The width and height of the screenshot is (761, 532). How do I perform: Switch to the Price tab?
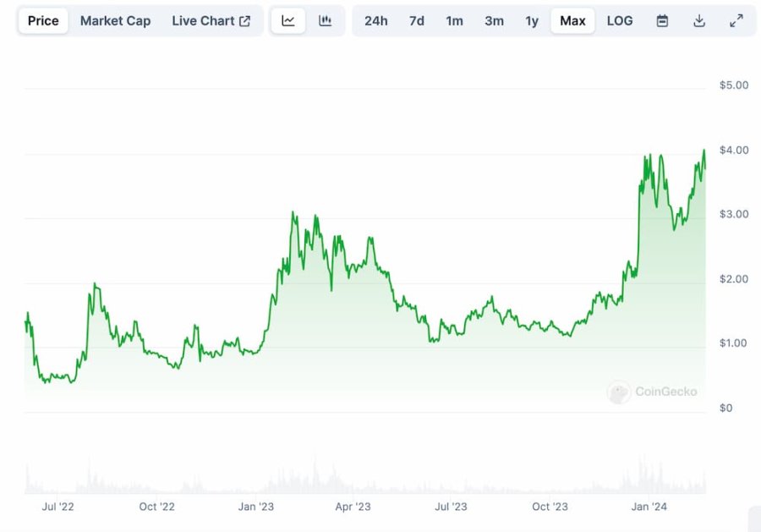[x=43, y=21]
